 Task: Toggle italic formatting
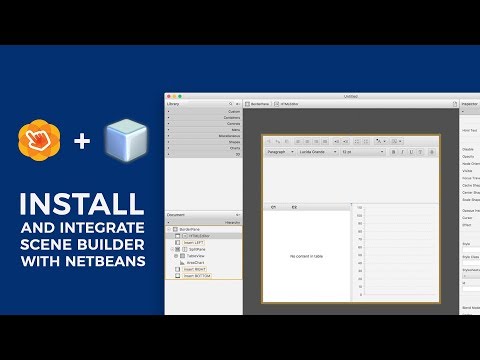pos(402,152)
